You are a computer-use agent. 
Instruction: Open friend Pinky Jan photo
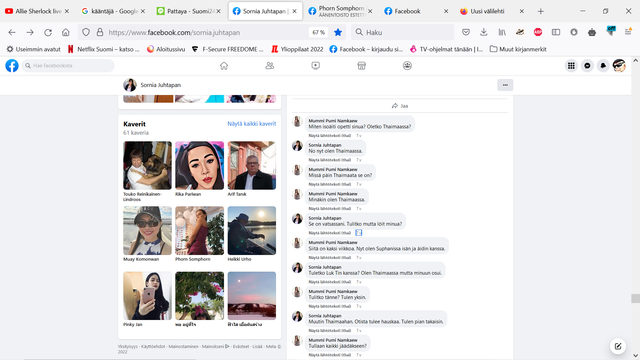click(x=147, y=296)
